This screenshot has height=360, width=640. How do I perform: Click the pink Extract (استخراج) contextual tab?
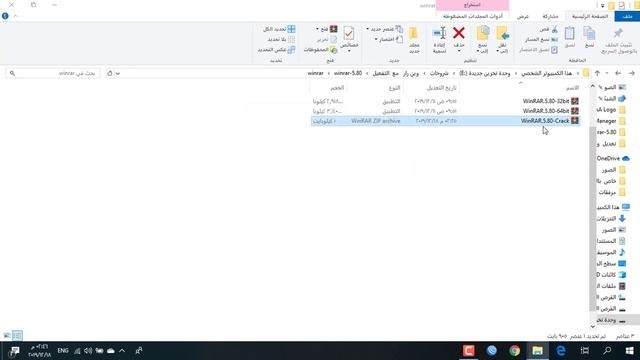473,5
